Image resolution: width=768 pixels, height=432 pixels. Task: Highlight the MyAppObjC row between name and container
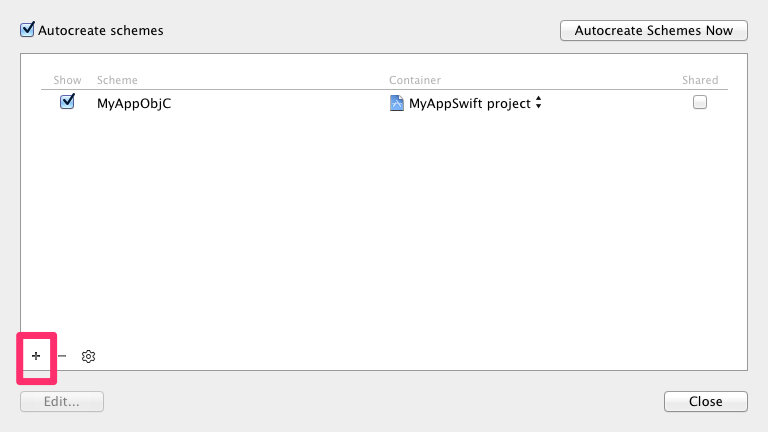pyautogui.click(x=280, y=103)
